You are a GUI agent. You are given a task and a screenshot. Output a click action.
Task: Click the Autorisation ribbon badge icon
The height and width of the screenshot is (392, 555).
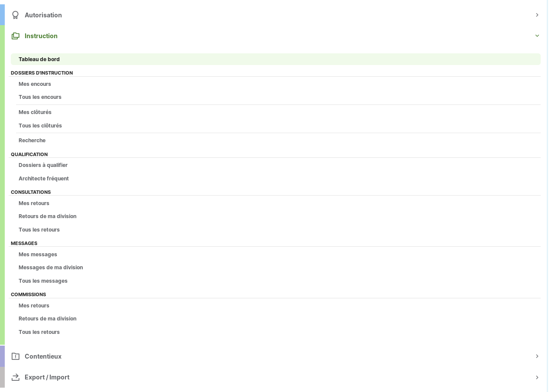tap(16, 15)
